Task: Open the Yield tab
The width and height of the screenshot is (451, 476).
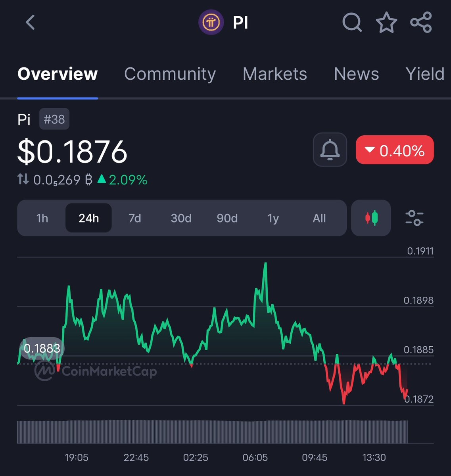Action: [x=425, y=74]
